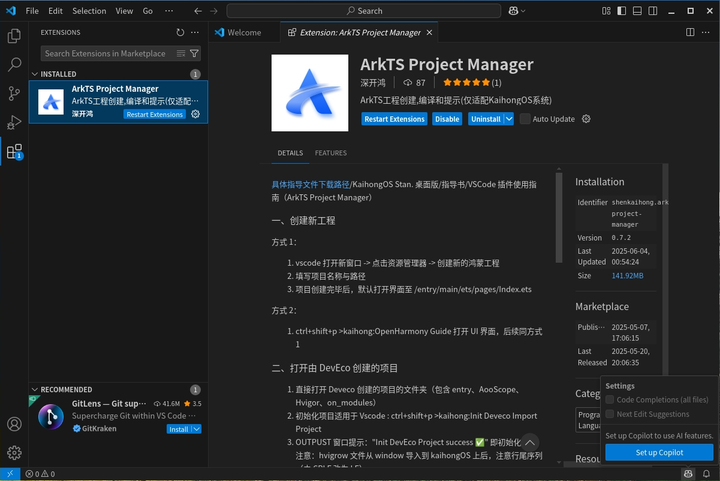Close the ArkTS Project Manager tab
The image size is (720, 481).
(x=429, y=33)
